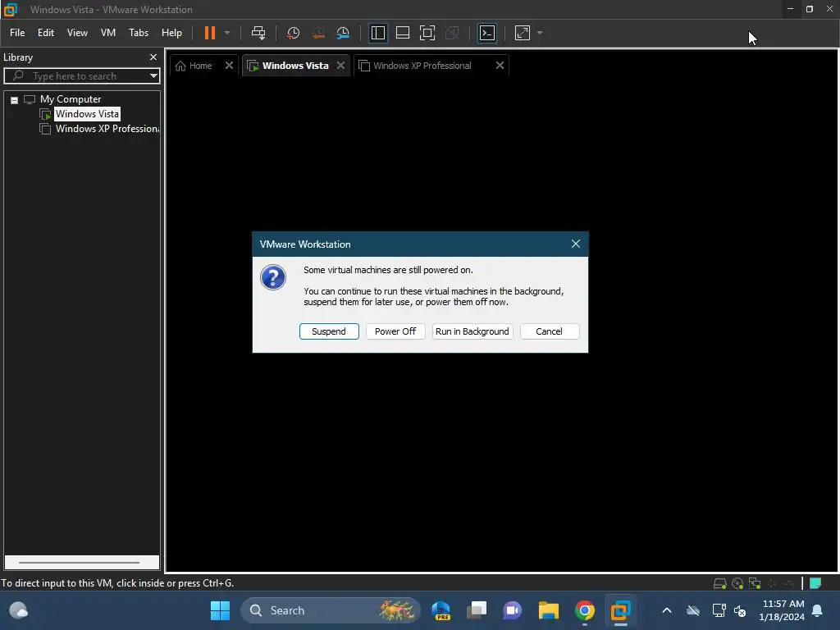Open Task View from the taskbar
This screenshot has width=840, height=630.
point(477,610)
